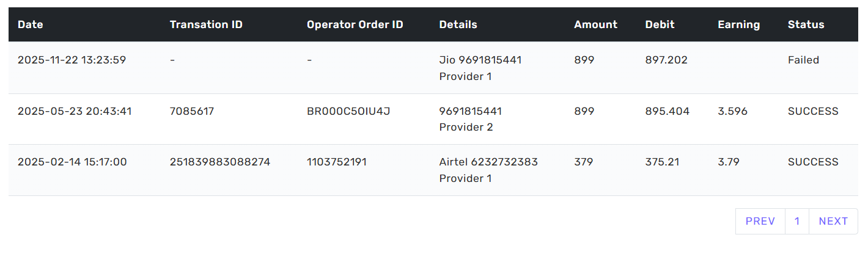Click the Airtel 6232732383 details cell
The height and width of the screenshot is (254, 868).
point(488,162)
